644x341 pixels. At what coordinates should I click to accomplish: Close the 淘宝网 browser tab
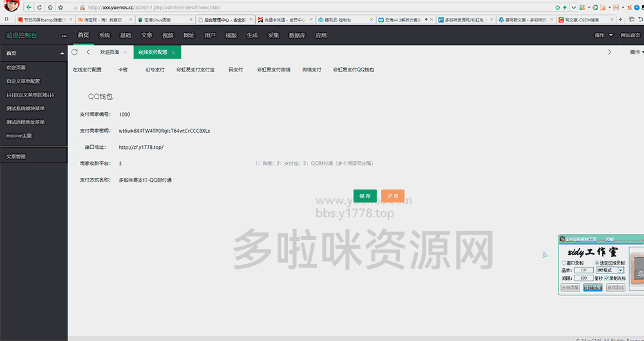[131, 19]
